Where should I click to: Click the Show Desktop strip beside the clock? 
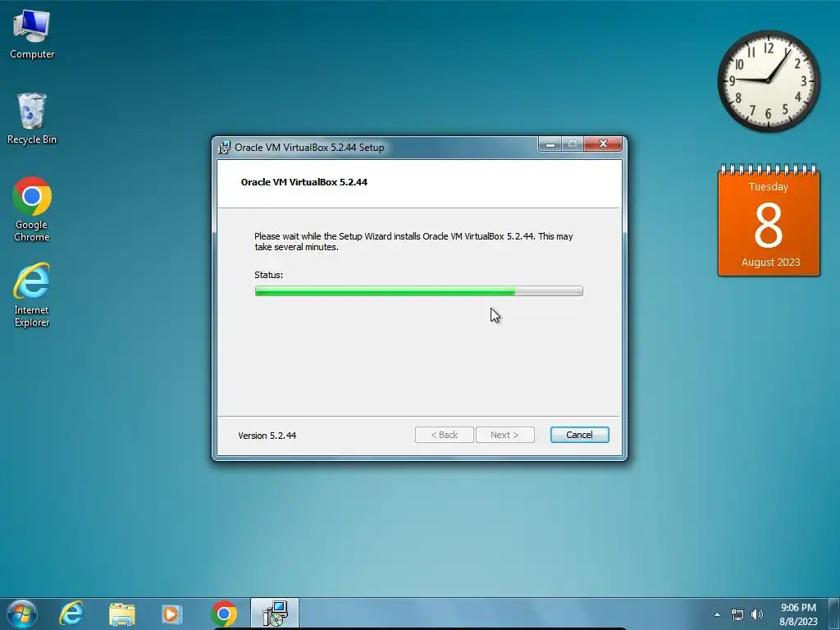833,614
